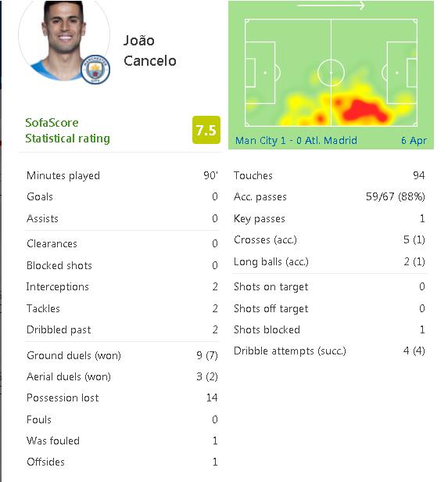This screenshot has height=482, width=448.
Task: Open Man City 1 - 0 Atl. Madrid match link
Action: pos(296,141)
